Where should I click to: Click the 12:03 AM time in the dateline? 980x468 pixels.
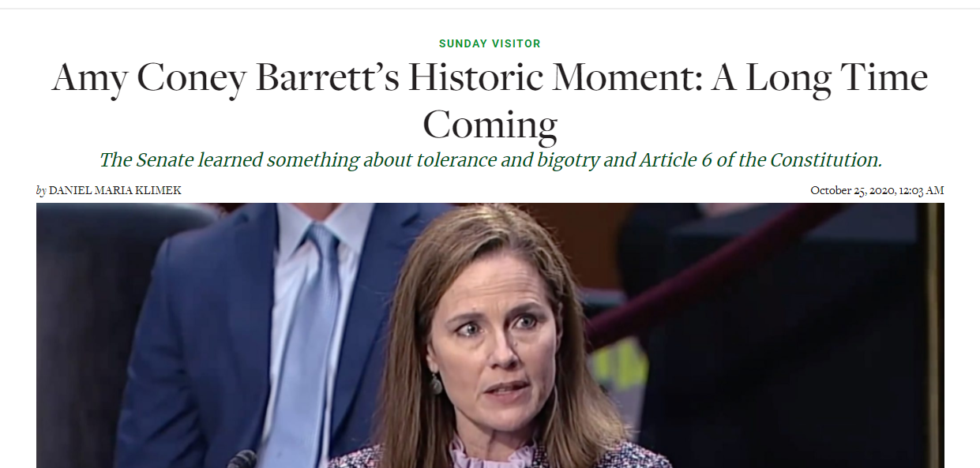point(921,191)
